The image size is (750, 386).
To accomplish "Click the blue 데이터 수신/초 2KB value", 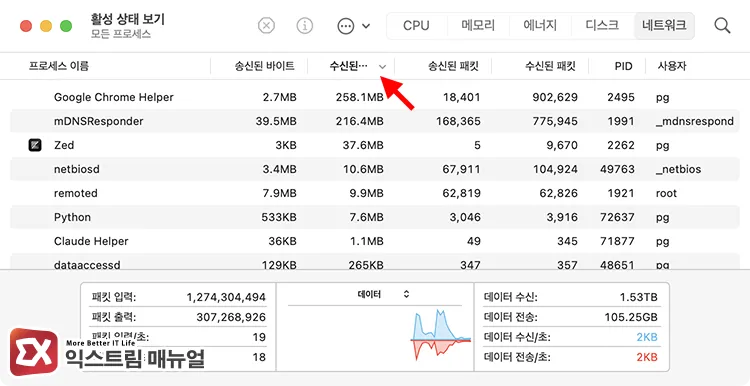I will 647,337.
